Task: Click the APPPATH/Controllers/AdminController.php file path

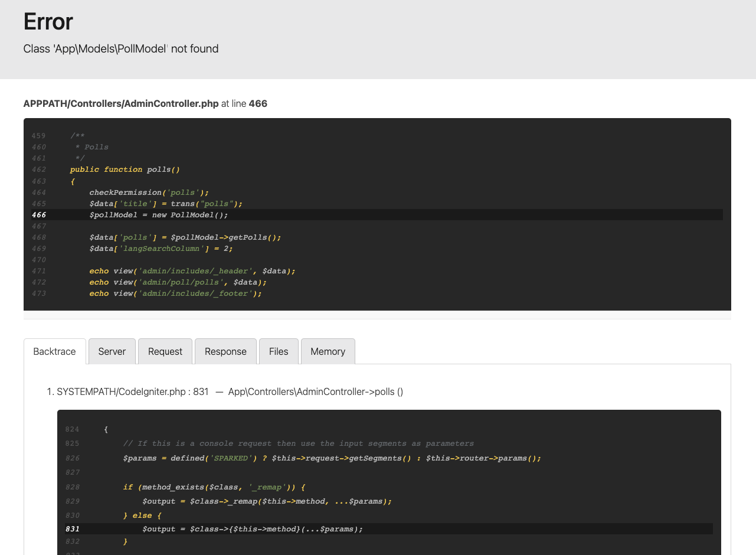Action: click(x=121, y=104)
